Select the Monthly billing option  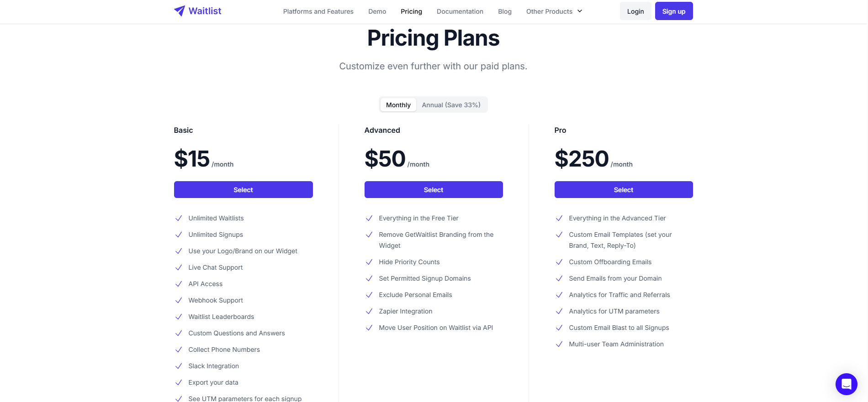click(x=397, y=104)
